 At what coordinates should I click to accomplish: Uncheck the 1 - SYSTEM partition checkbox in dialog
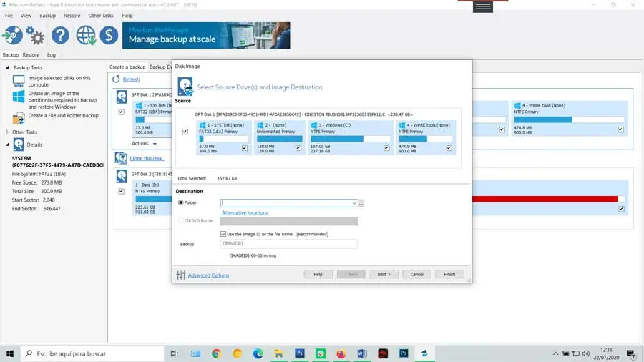[245, 148]
